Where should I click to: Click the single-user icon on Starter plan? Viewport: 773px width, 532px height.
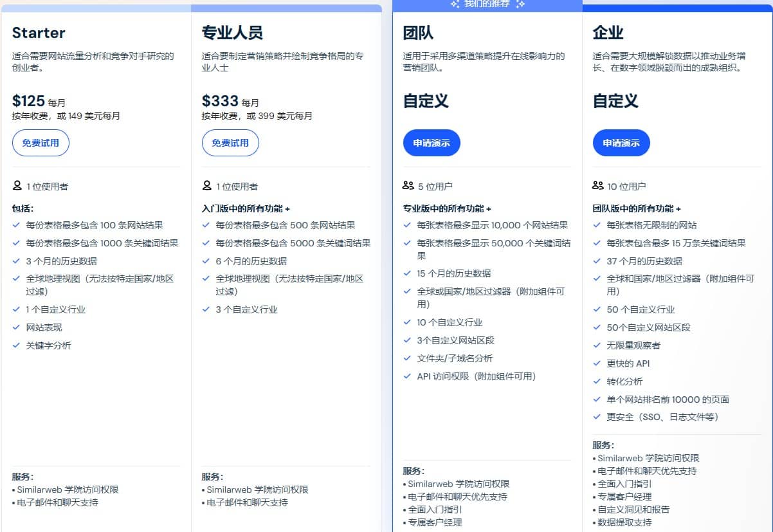point(18,186)
